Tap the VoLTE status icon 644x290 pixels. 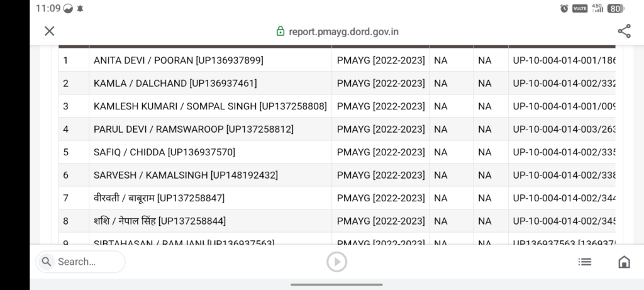point(580,8)
